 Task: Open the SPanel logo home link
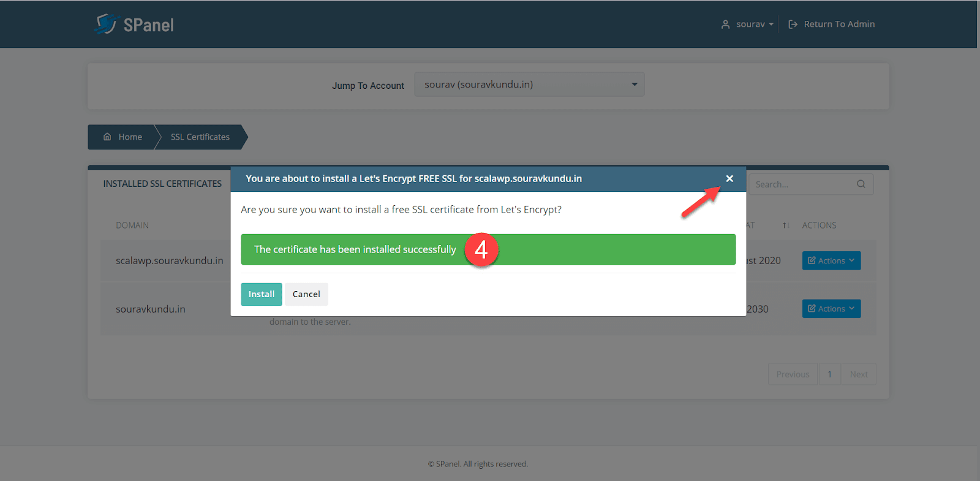point(135,25)
